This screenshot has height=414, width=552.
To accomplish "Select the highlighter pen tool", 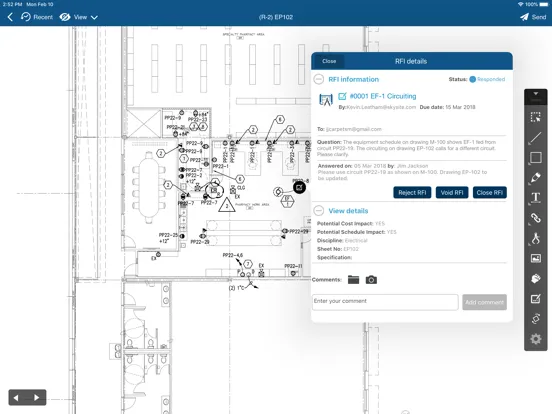I will 535,178.
